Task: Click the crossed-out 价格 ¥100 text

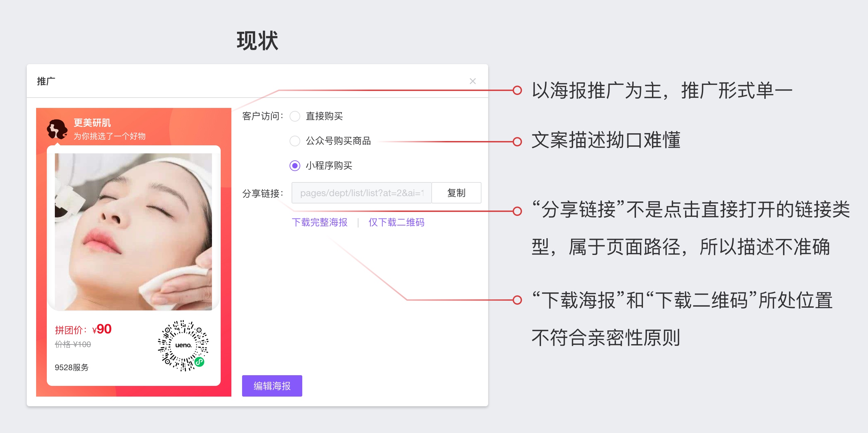Action: pos(73,344)
